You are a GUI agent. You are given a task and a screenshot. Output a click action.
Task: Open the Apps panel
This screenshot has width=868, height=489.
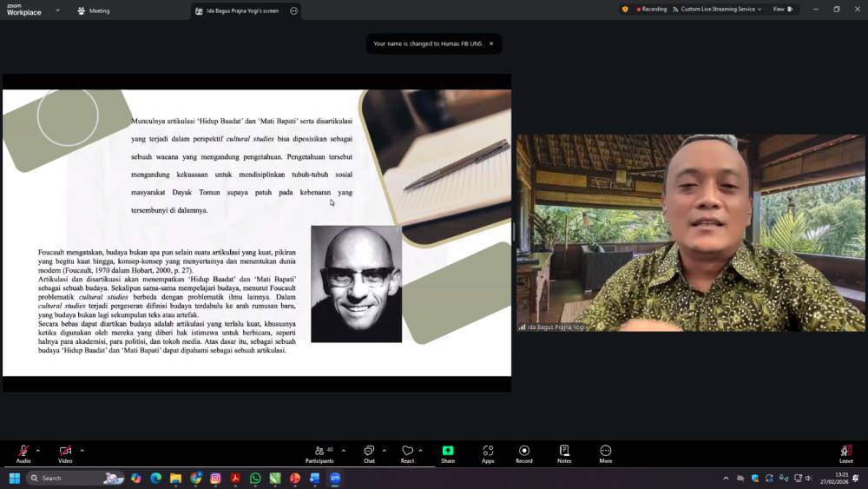coord(488,453)
